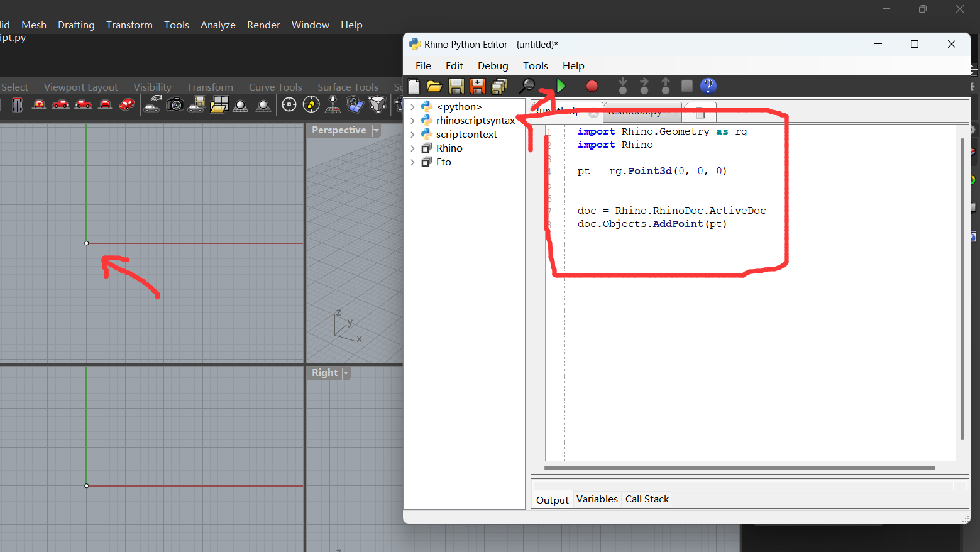Viewport: 980px width, 552px height.
Task: Open Rhino's Transform menu
Action: (x=129, y=25)
